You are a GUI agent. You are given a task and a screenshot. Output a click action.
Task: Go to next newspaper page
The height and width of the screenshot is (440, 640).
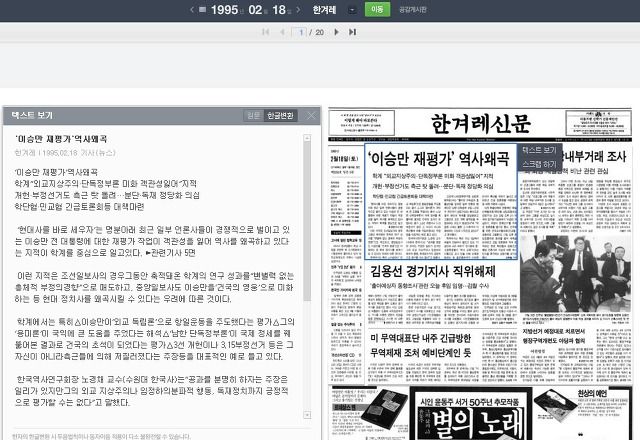(336, 32)
